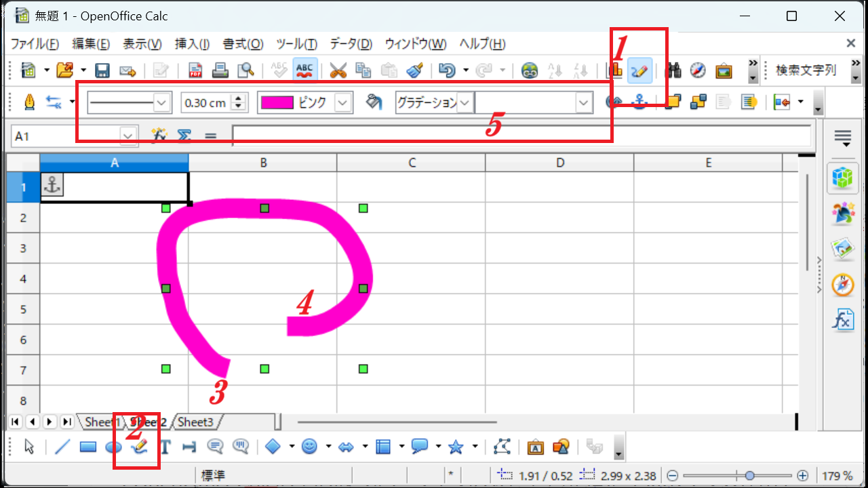
Task: Open the 書式(O) menu
Action: click(243, 44)
